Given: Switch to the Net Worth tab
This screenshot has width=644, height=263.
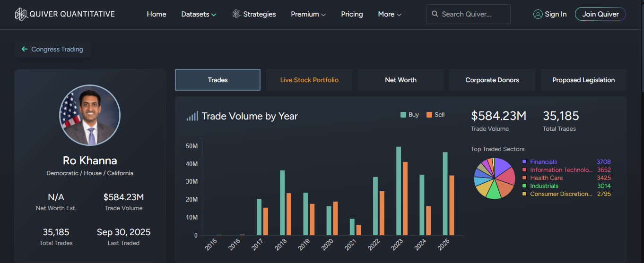Looking at the screenshot, I should click(400, 80).
